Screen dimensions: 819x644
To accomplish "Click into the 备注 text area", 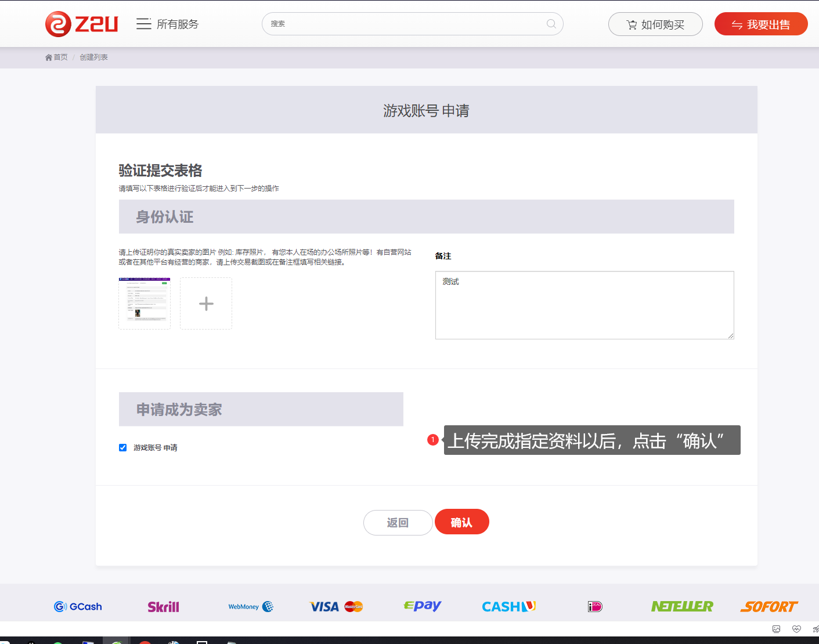I will pyautogui.click(x=584, y=305).
